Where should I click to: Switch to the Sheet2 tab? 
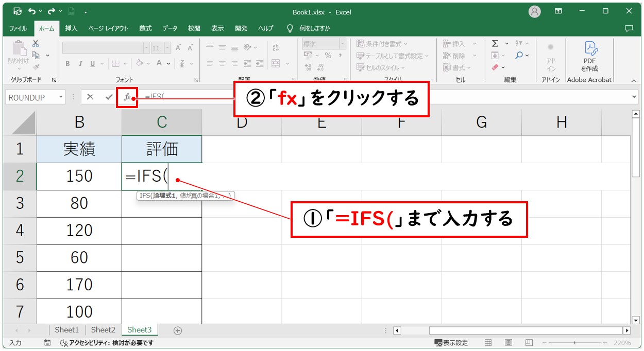coord(103,330)
